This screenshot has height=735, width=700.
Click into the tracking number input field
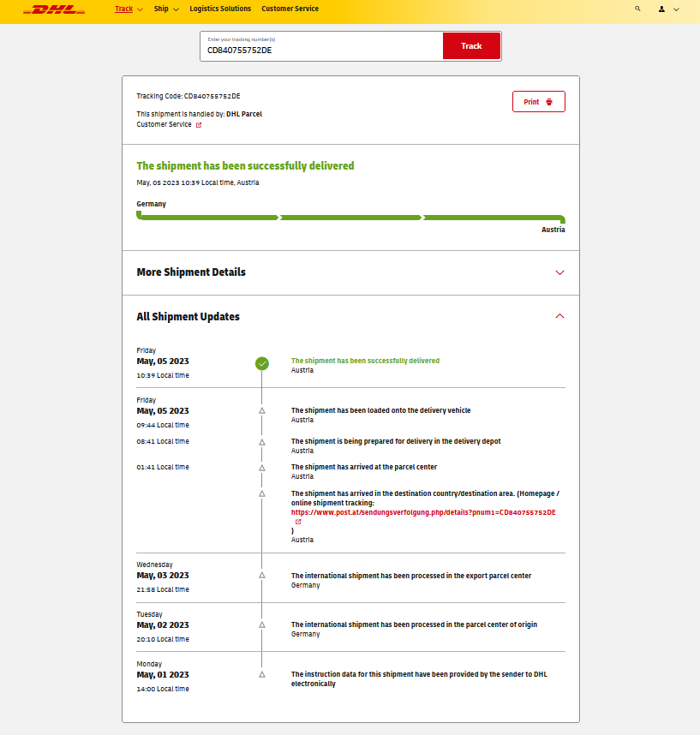322,50
